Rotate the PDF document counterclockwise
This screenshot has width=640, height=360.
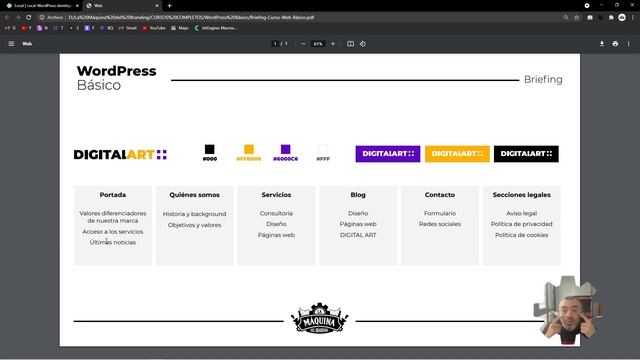pyautogui.click(x=363, y=44)
